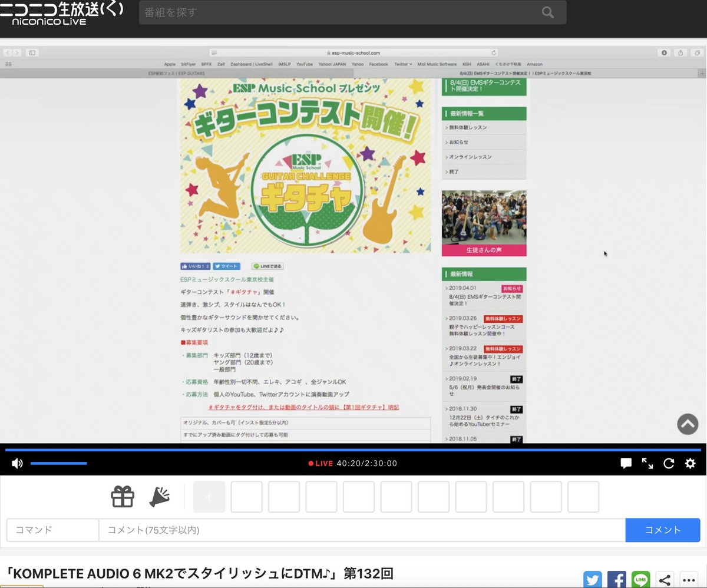The width and height of the screenshot is (707, 588).
Task: Open 終了 sidebar menu item
Action: (x=484, y=171)
